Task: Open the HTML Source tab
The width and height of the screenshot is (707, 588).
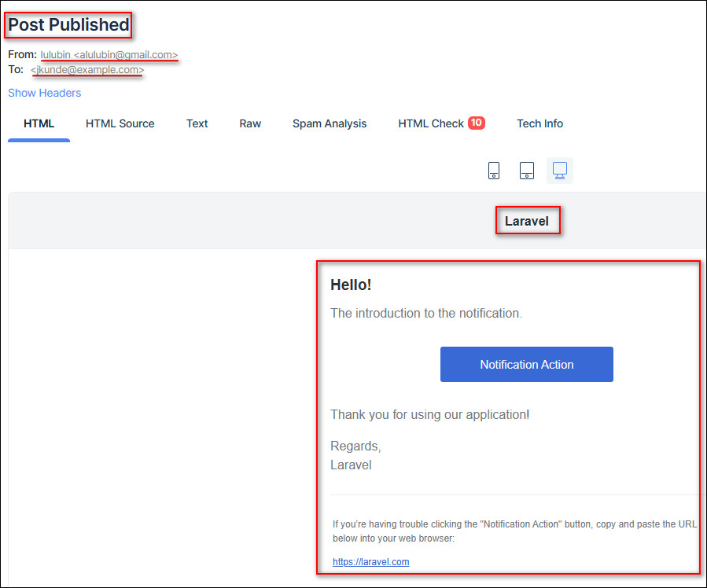Action: coord(120,123)
